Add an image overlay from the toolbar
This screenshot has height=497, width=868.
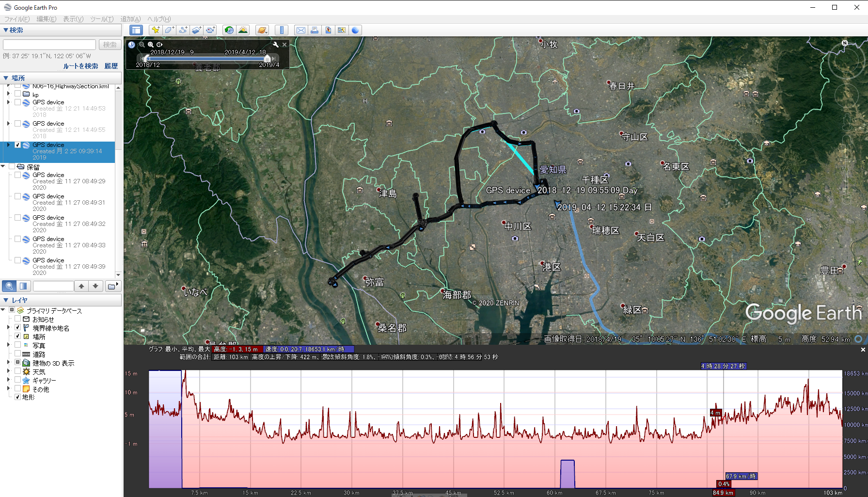pos(196,30)
